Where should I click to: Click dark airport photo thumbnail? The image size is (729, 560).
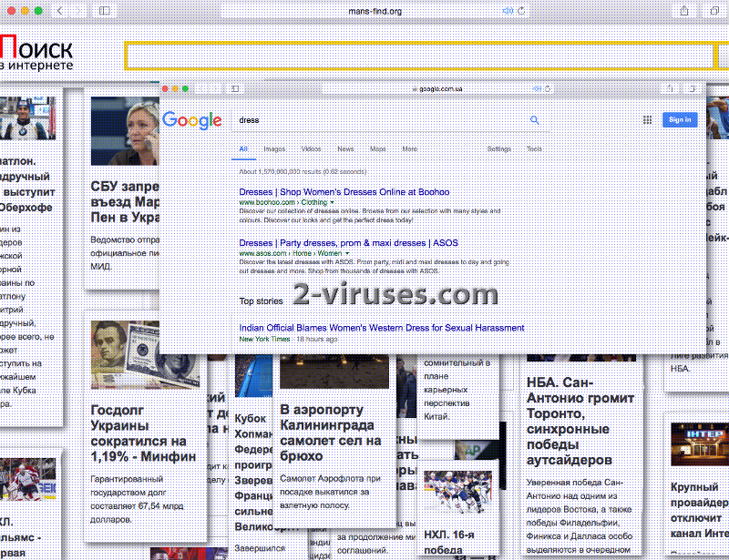[334, 372]
